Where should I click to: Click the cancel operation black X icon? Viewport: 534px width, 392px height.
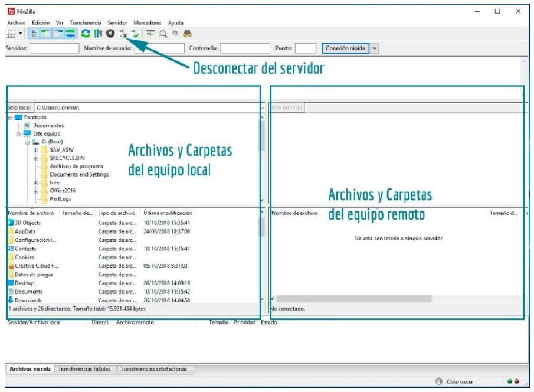[110, 34]
